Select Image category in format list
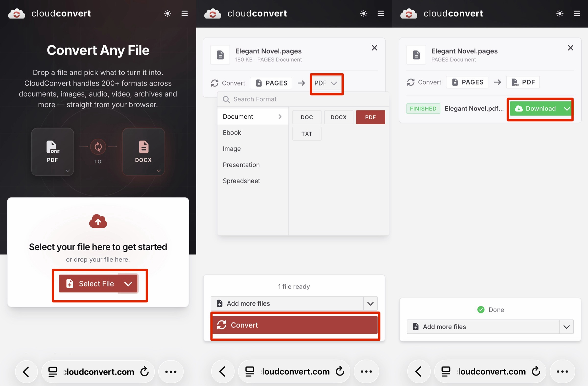The height and width of the screenshot is (386, 588). (253, 149)
